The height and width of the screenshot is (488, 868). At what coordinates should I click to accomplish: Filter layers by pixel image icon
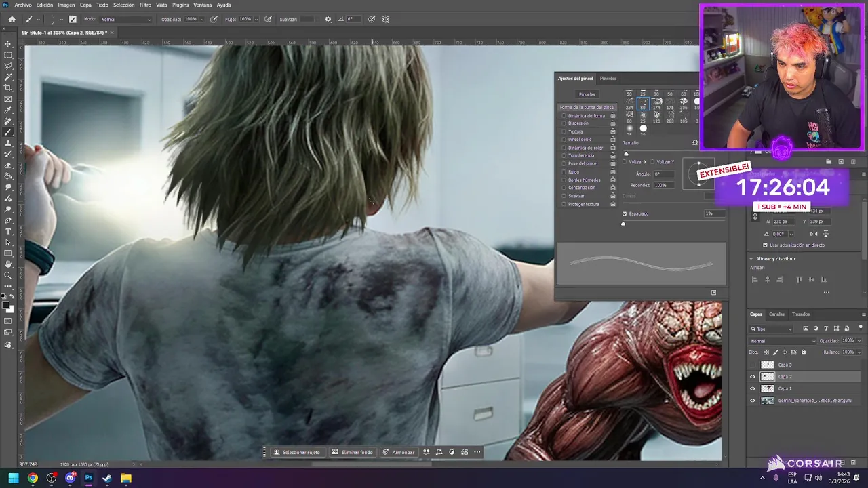[806, 329]
